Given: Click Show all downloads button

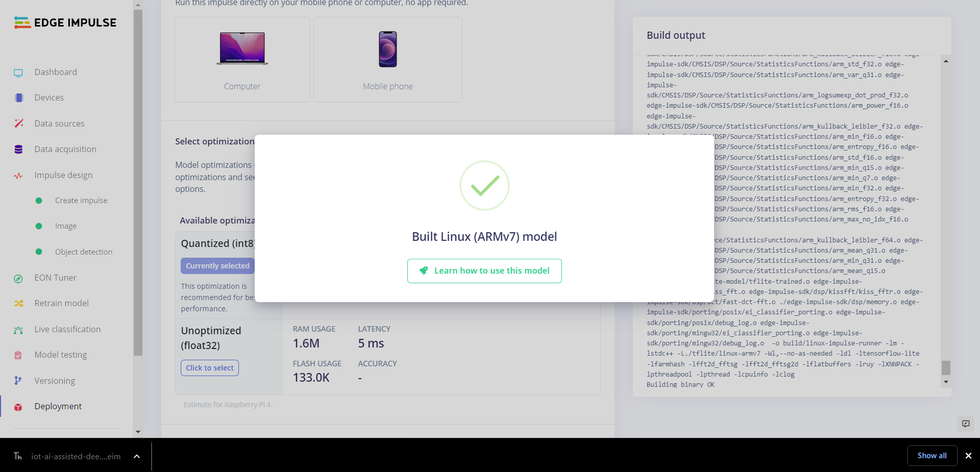Looking at the screenshot, I should pyautogui.click(x=932, y=456).
